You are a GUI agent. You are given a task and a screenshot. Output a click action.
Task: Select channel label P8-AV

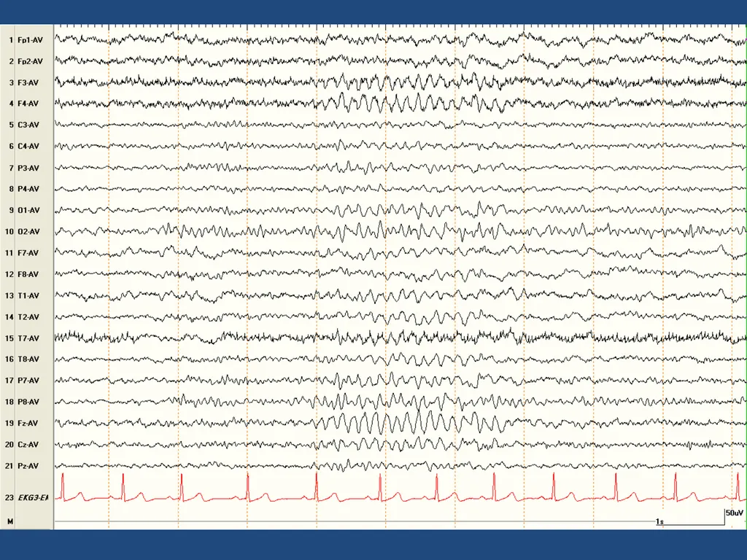[28, 402]
